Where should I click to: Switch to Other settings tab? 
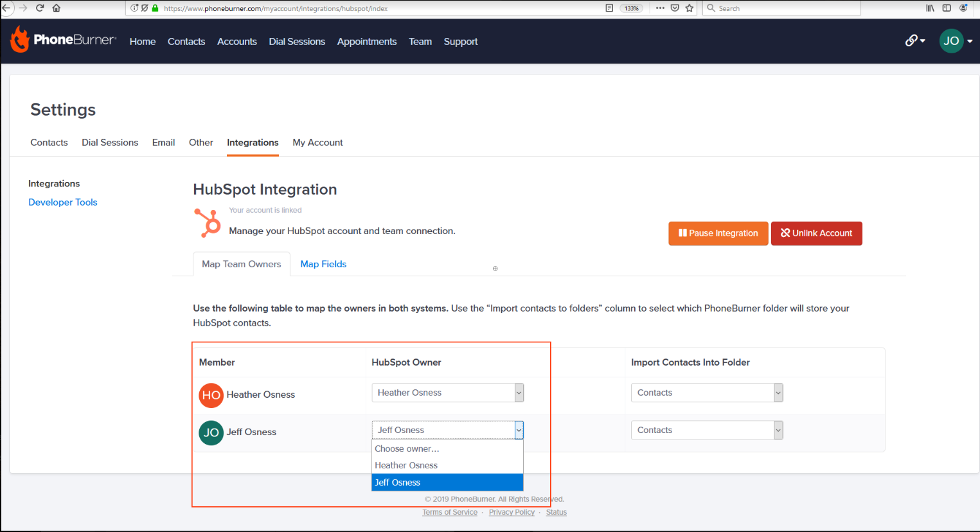pos(201,142)
